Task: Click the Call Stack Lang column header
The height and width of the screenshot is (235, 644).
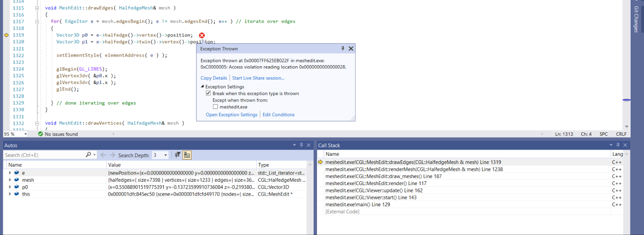Action: (x=618, y=154)
